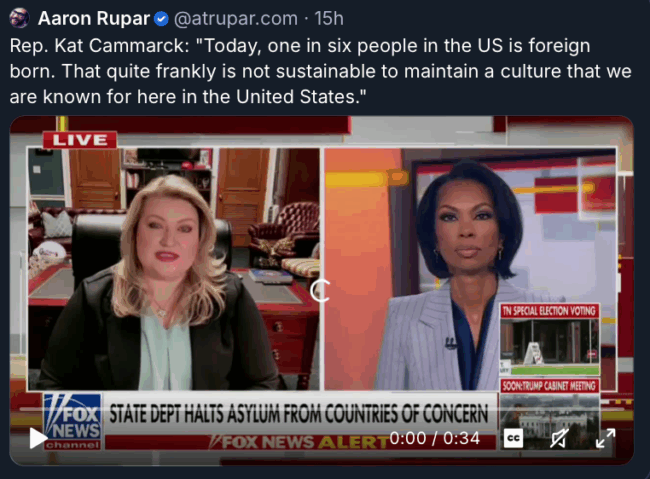Click the red LIVE badge on the video

pyautogui.click(x=80, y=140)
